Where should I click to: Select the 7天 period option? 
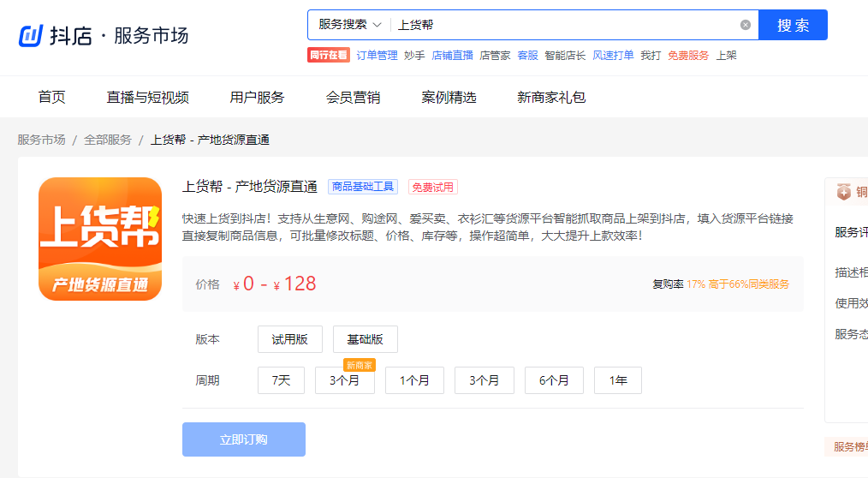click(x=281, y=380)
